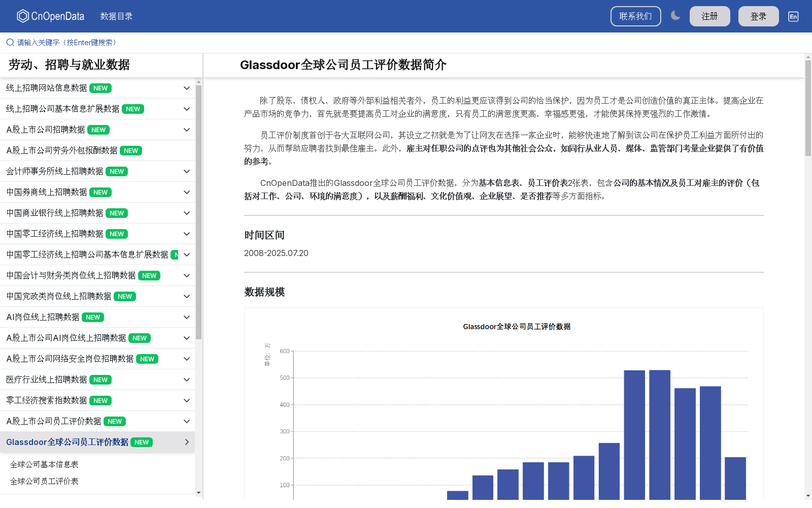Expand 中国商业银行线上招聘数据 chevron

[x=186, y=213]
